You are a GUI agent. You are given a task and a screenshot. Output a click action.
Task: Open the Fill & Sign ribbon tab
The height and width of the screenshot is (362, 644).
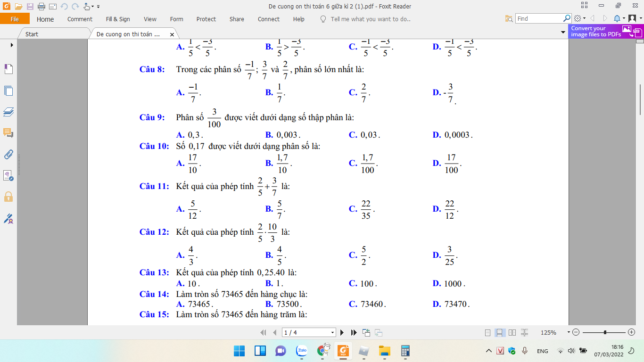click(118, 19)
